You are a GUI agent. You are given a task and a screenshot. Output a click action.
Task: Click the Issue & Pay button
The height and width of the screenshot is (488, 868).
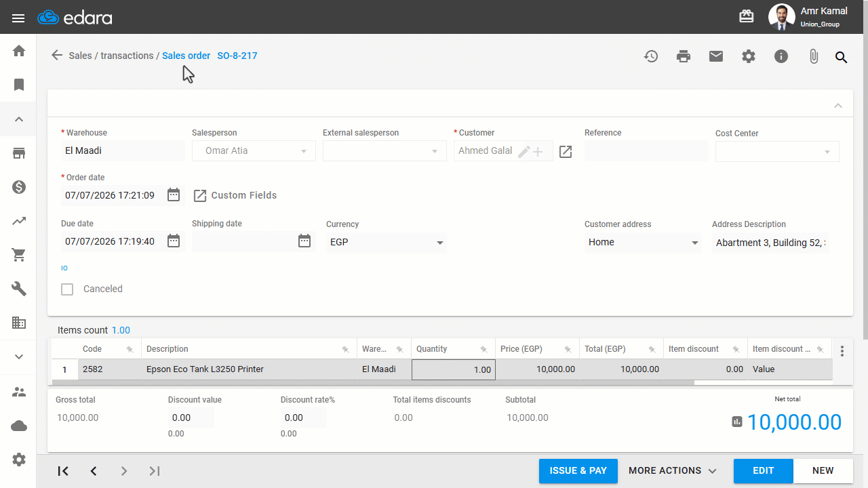578,471
